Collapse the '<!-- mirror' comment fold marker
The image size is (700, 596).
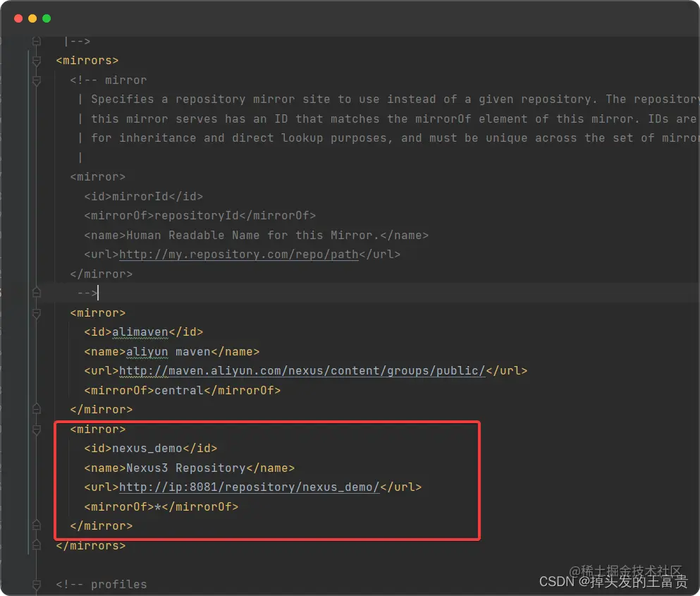click(37, 81)
